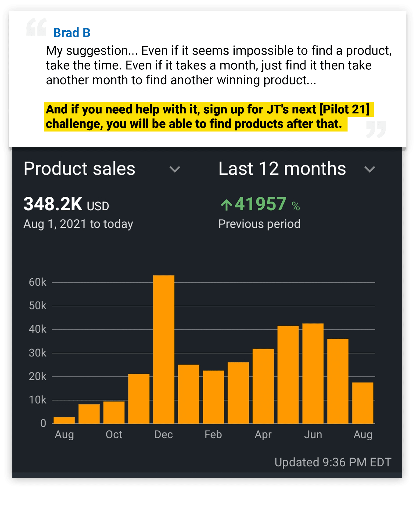Click the Feb x-axis label
This screenshot has width=420, height=515.
point(213,435)
